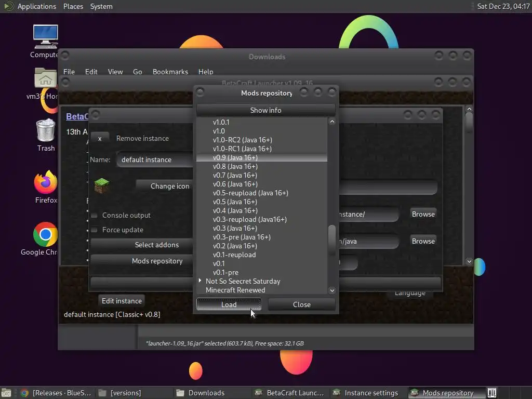The image size is (532, 399).
Task: Open the Applications menu
Action: coord(37,6)
